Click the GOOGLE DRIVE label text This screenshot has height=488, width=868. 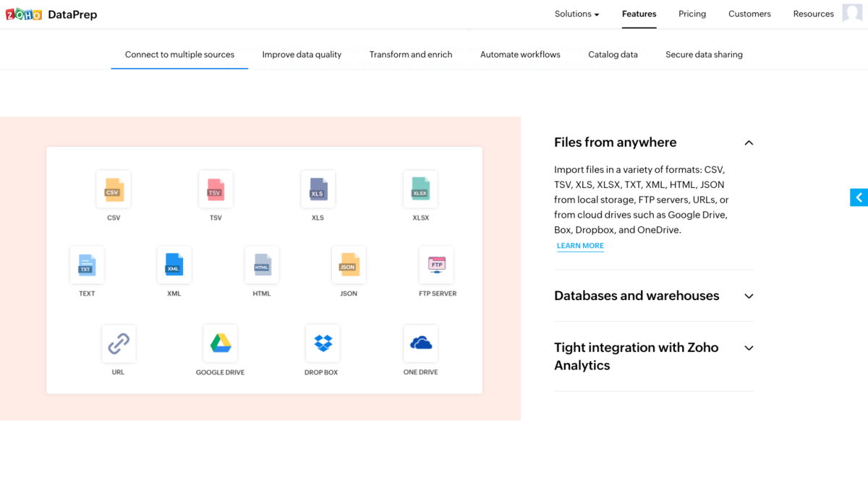tap(220, 372)
